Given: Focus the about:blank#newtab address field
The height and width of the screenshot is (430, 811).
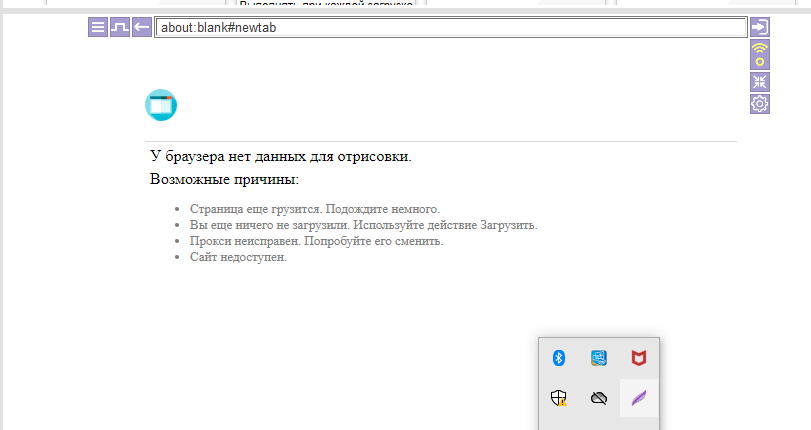Looking at the screenshot, I should (450, 27).
